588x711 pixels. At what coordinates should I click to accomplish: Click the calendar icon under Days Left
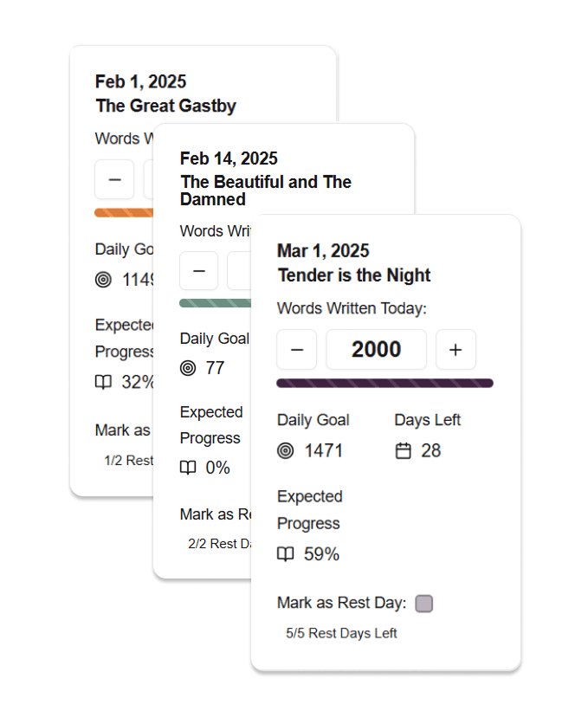[403, 450]
